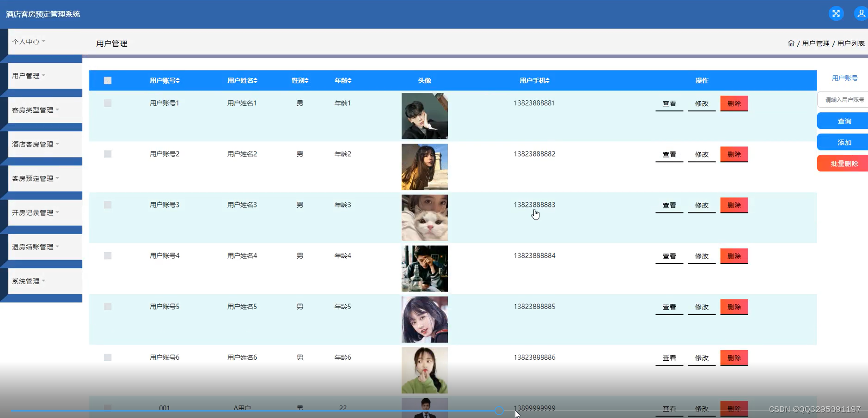View details of 用户账号5 with 查看
This screenshot has height=418, width=868.
pos(669,307)
